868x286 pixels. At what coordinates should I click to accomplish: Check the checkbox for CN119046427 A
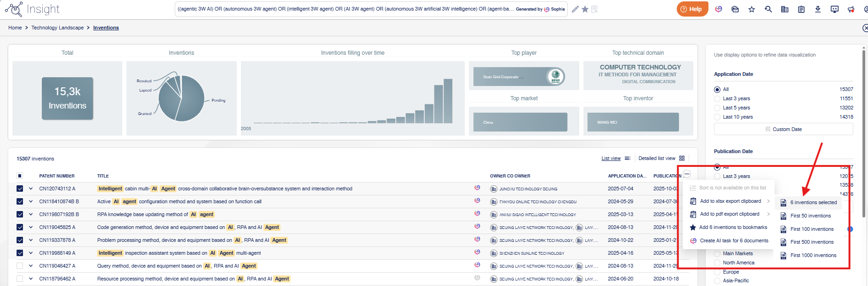[x=20, y=266]
